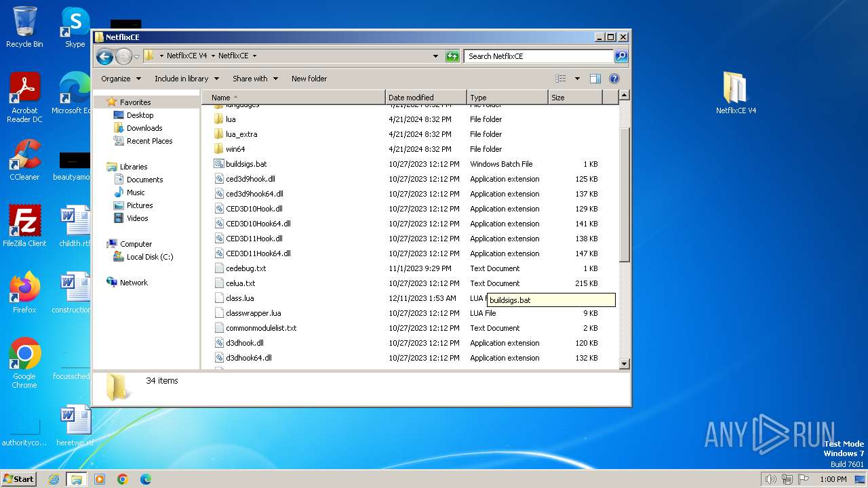Select Recent Places in navigation pane
The image size is (868, 488).
point(149,141)
